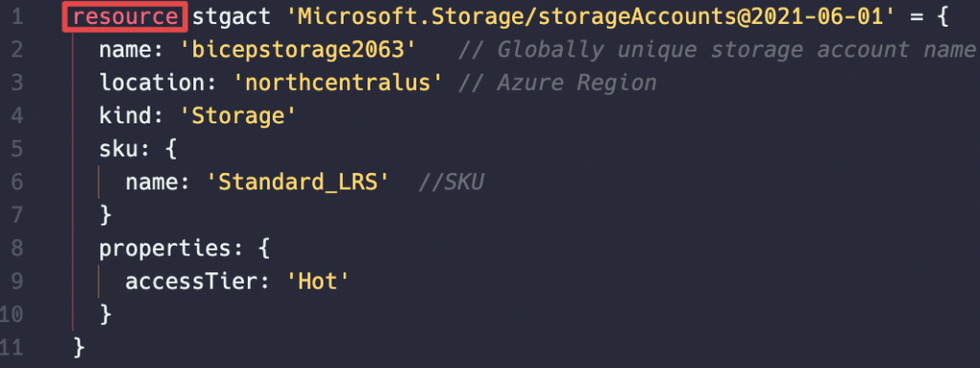Click the 'bicepstorage2063' name value
Screen dimensions: 980x368
(x=299, y=50)
